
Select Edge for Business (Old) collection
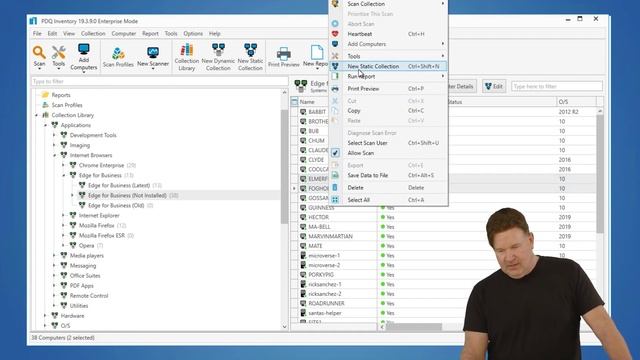point(116,205)
